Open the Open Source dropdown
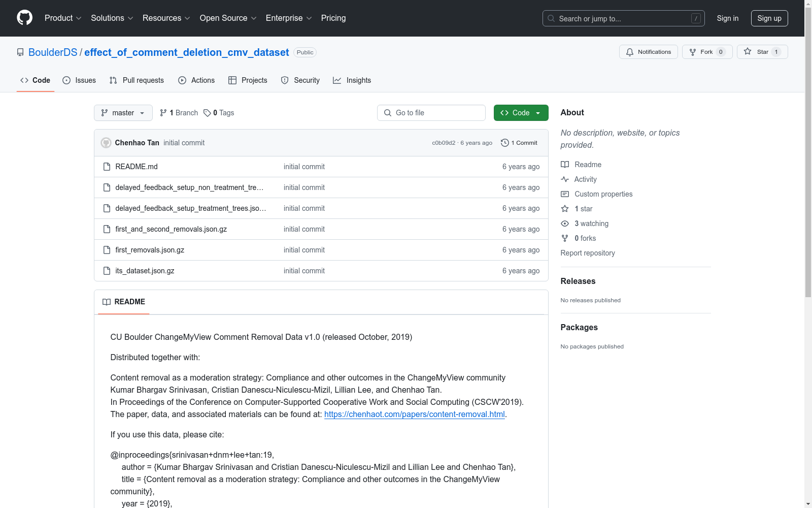This screenshot has width=812, height=508. [x=228, y=18]
